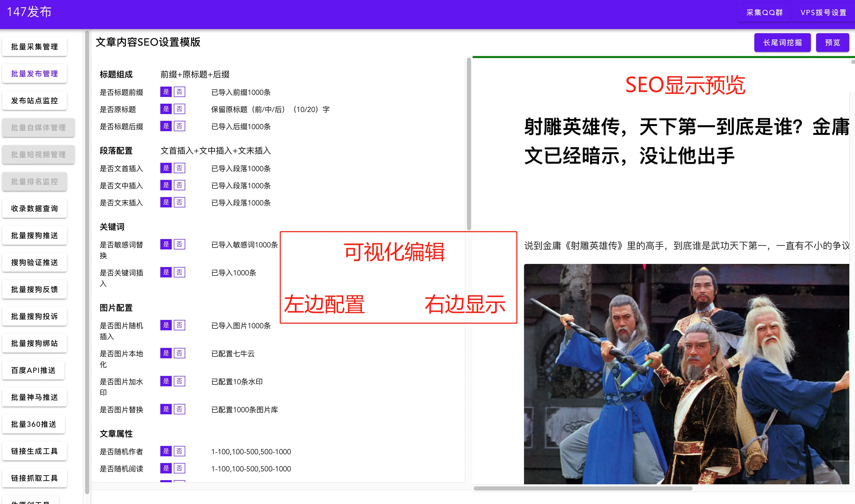Select 批量自媒体管理 menu item
The width and height of the screenshot is (855, 504).
tap(38, 127)
